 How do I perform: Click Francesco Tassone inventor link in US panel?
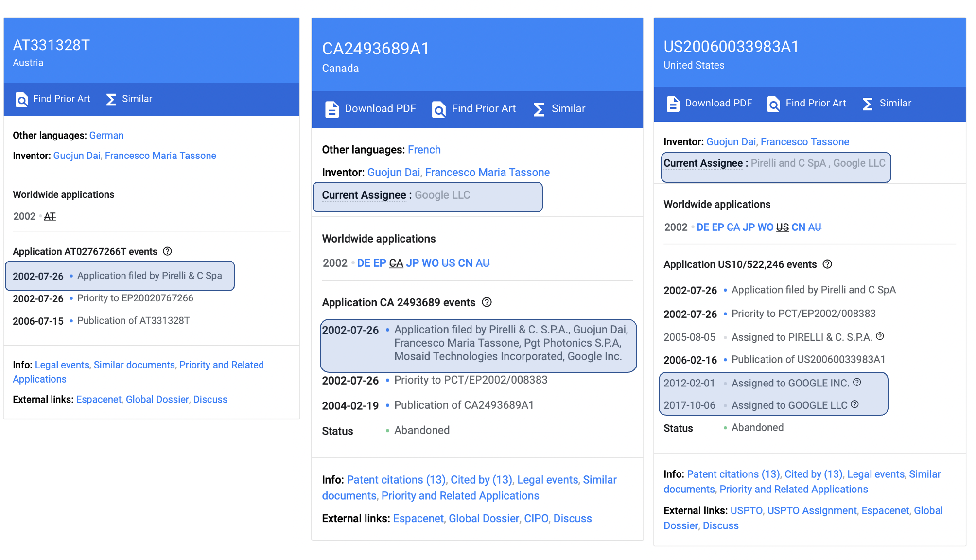pyautogui.click(x=805, y=141)
